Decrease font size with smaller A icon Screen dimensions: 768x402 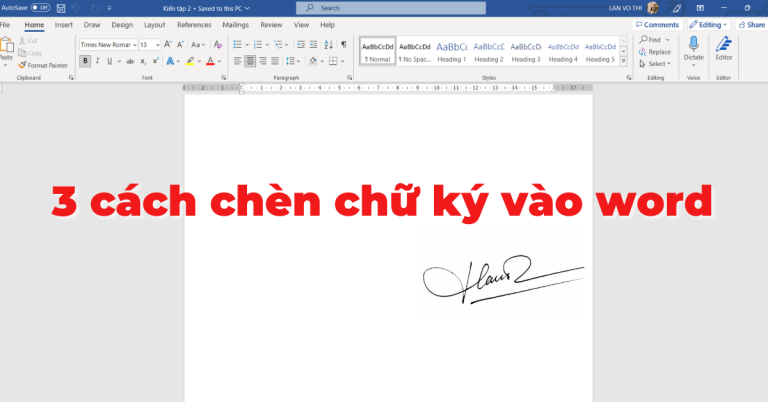(180, 45)
